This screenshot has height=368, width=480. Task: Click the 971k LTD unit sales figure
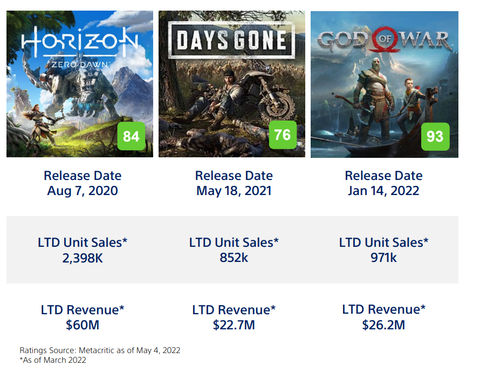tap(383, 258)
